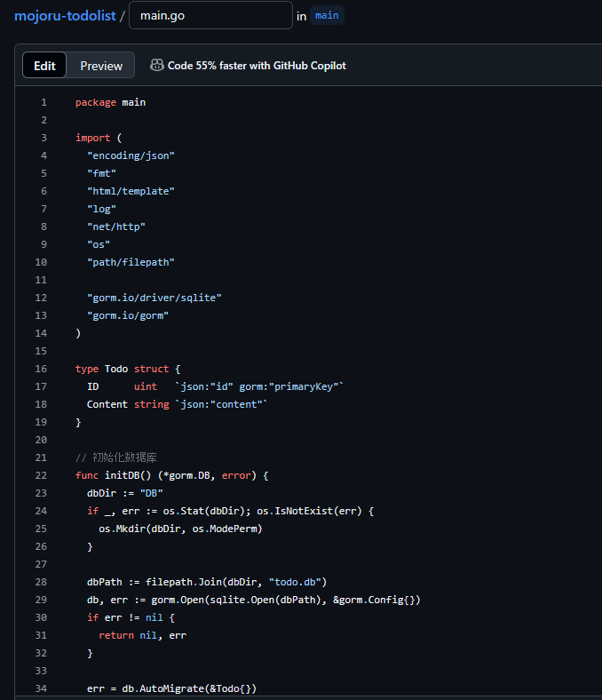602x700 pixels.
Task: Click line number 34 in gutter
Action: coord(41,688)
